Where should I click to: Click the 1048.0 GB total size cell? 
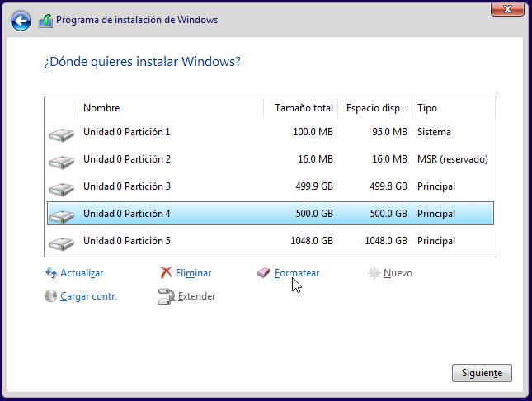pyautogui.click(x=312, y=241)
